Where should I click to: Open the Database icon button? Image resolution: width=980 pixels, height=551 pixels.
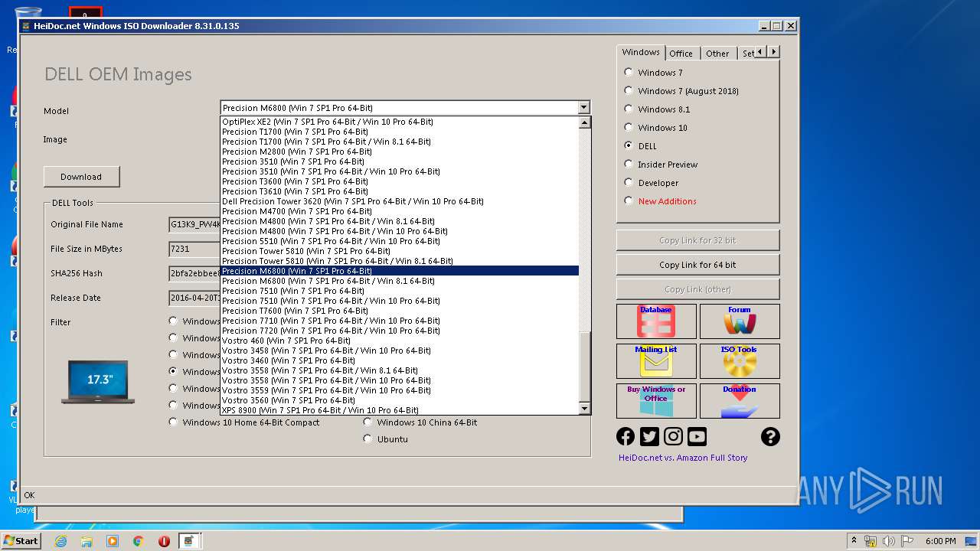point(656,321)
